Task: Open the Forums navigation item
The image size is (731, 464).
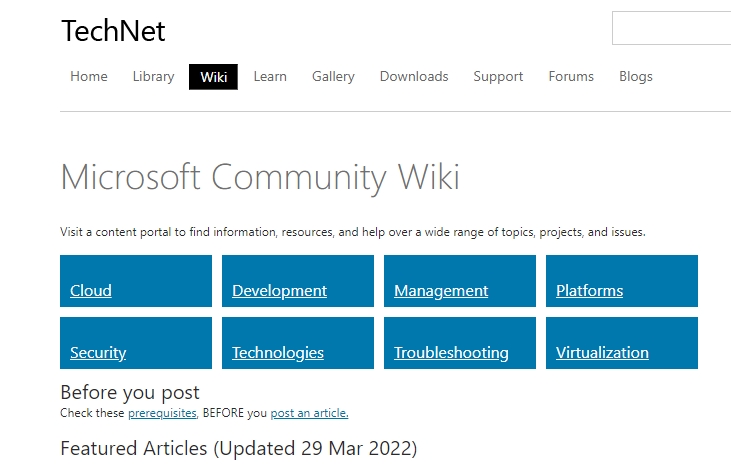Action: [571, 76]
